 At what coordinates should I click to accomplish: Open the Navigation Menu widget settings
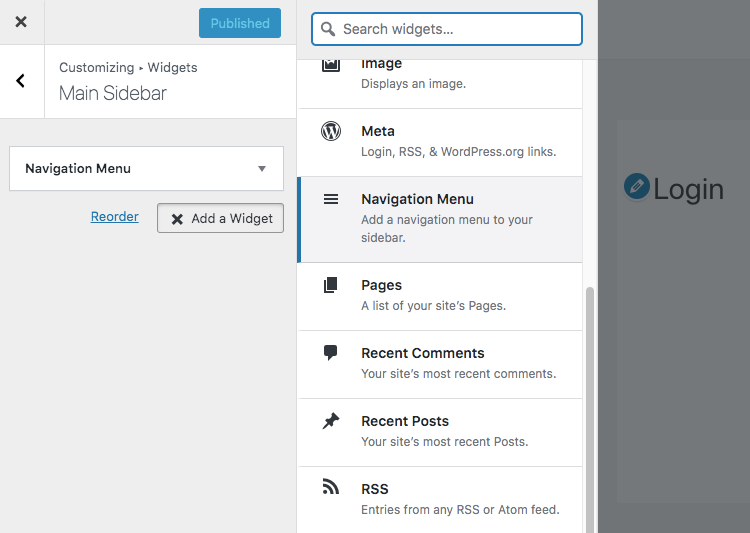point(146,168)
